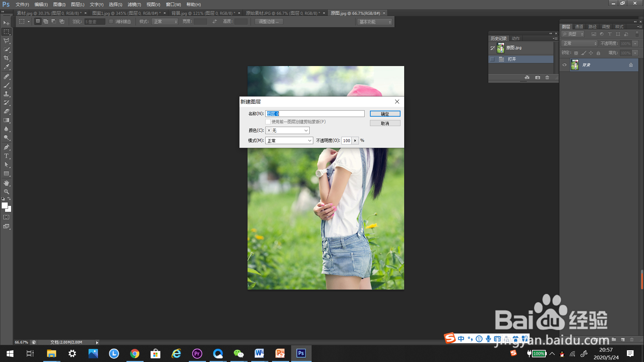Screen dimensions: 644x362
Task: Open the 滤镜 Filter menu
Action: pyautogui.click(x=134, y=4)
